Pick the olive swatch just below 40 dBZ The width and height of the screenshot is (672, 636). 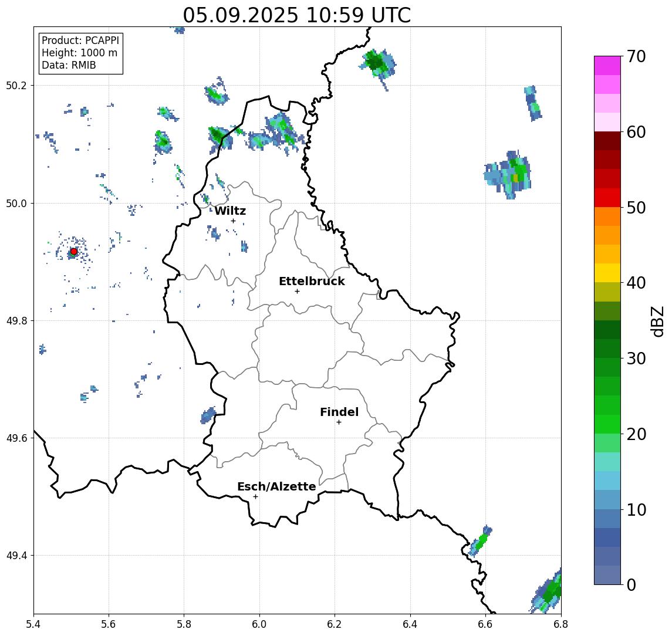607,292
